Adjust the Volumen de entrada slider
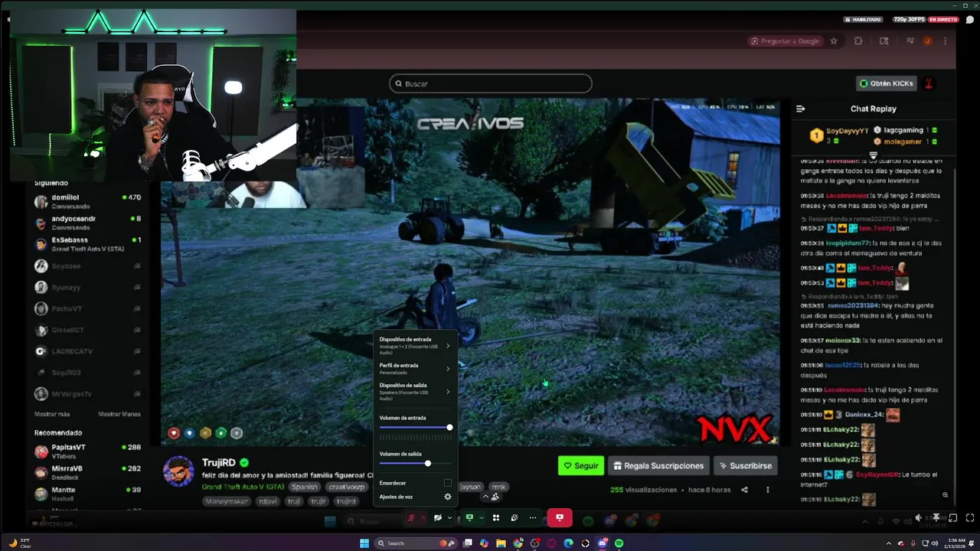 click(415, 427)
